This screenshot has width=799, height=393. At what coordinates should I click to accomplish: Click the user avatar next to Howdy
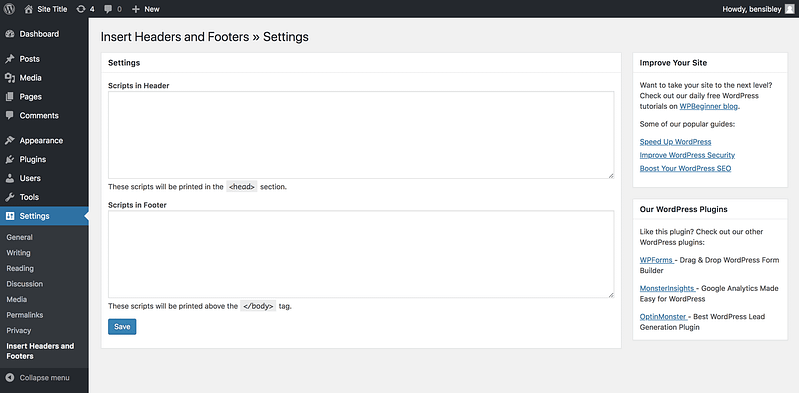pos(789,9)
